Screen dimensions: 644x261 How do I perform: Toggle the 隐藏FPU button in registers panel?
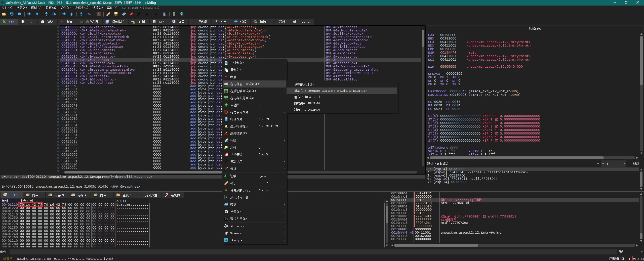(535, 29)
